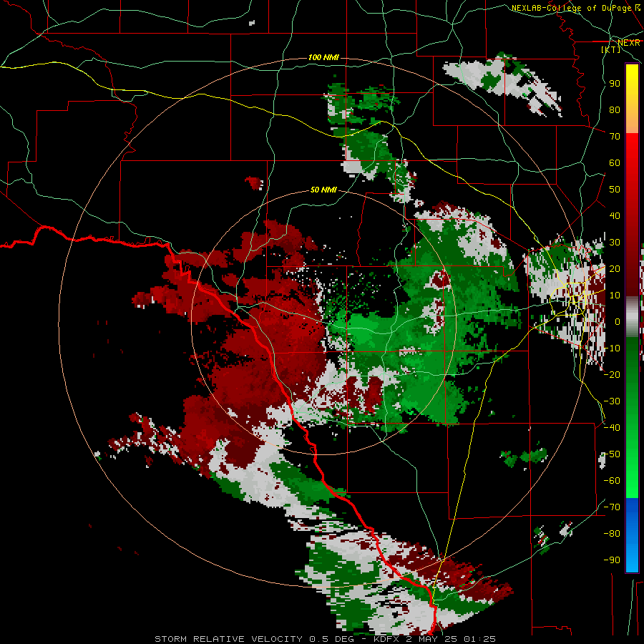Click the [KT] units label
The width and height of the screenshot is (644, 644).
click(611, 49)
